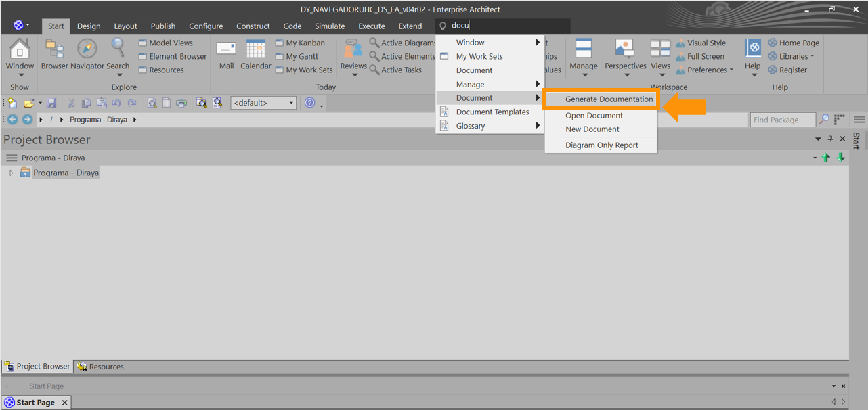The image size is (868, 410).
Task: Open the Window show menu in ribbon
Action: [x=20, y=56]
